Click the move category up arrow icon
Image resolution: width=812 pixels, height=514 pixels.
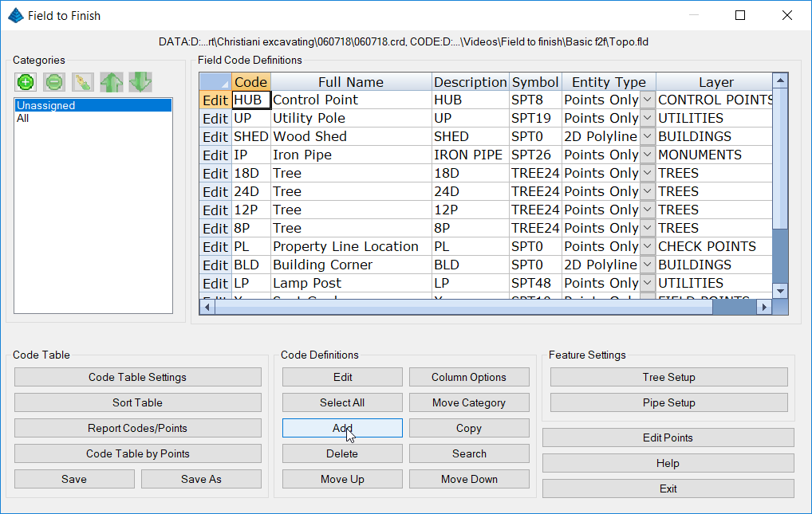point(112,82)
